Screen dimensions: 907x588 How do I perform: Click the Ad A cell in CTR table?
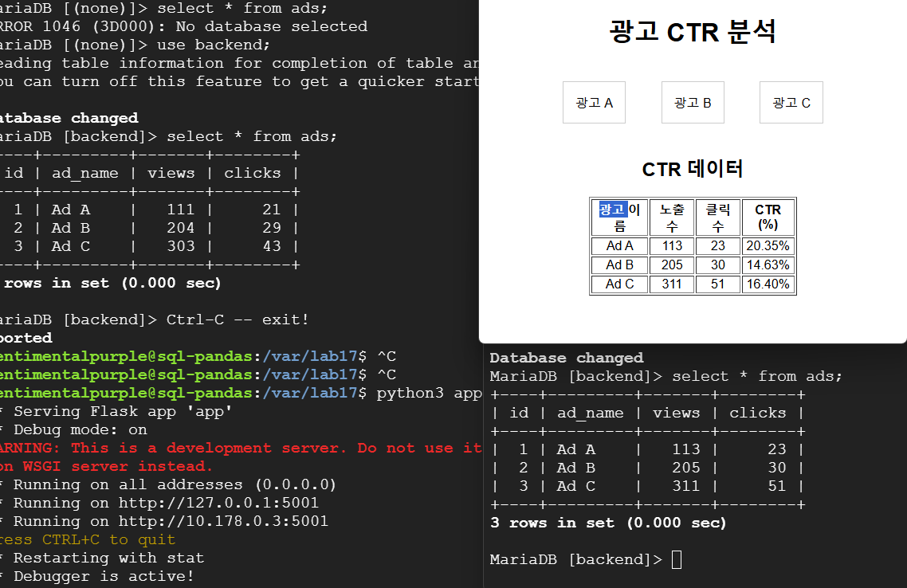point(619,245)
